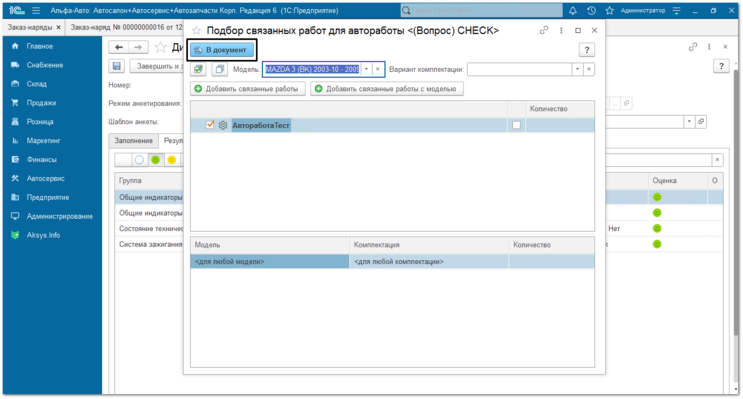Screen dimensions: 743x399
Task: Go back arrow in background document
Action: pyautogui.click(x=119, y=47)
